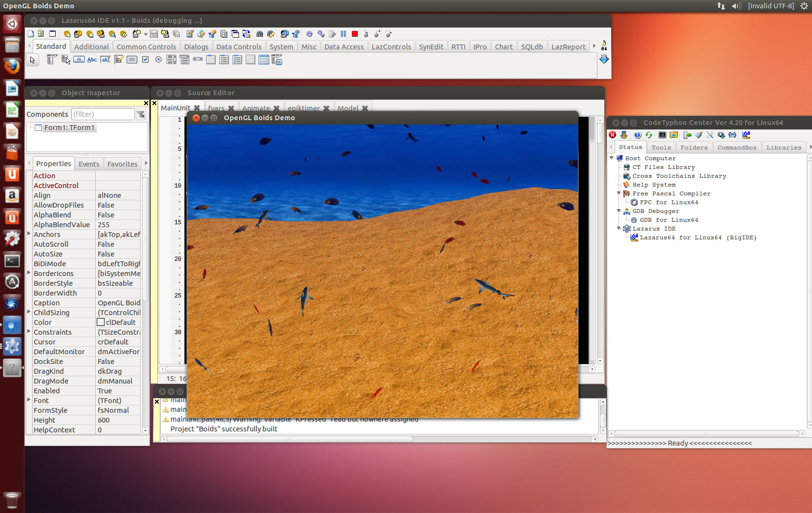
Task: Expand the Font property in Object Inspector
Action: (x=29, y=400)
